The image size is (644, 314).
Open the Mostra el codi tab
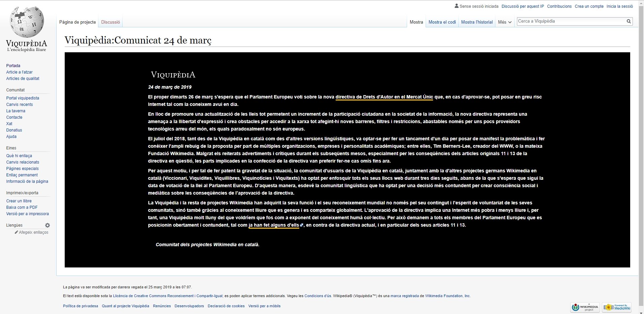coord(442,22)
